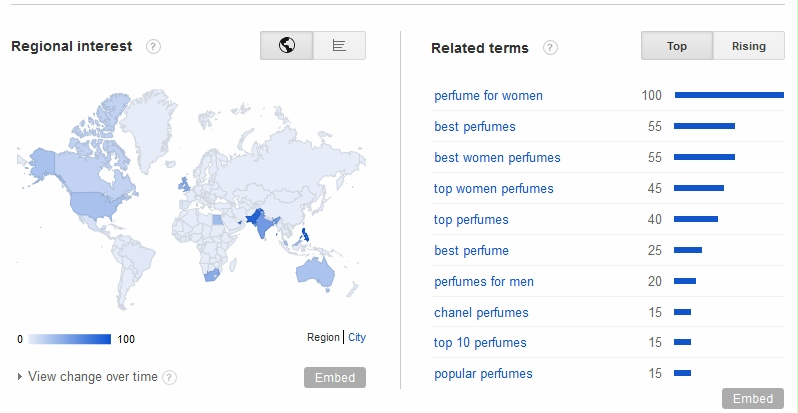The image size is (798, 413).
Task: Switch to globe map view
Action: point(287,46)
